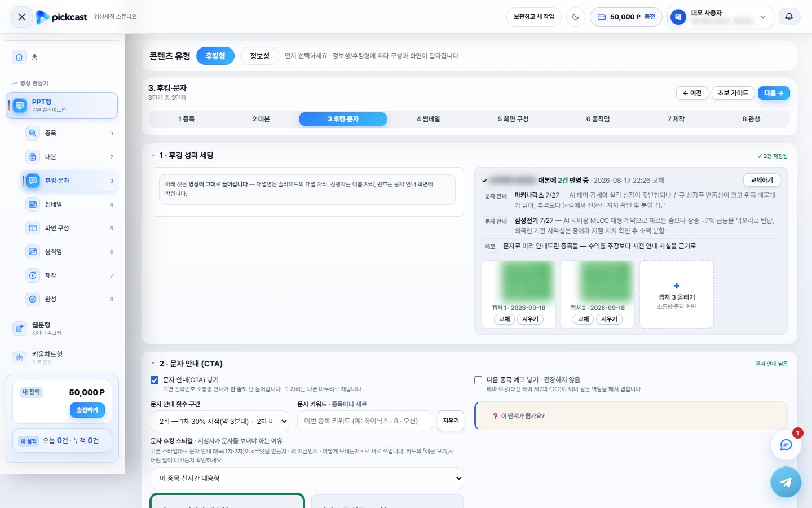Image resolution: width=812 pixels, height=508 pixels.
Task: Click the 충전하기 button in the balance card
Action: [87, 410]
